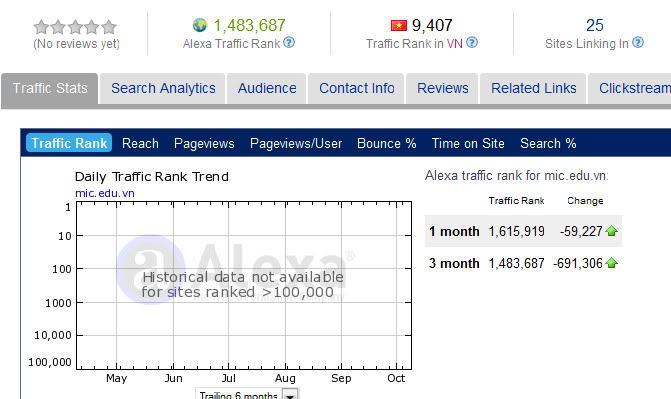Click the 25 sites linking in number
Viewport: 671px width, 399px height.
click(x=595, y=25)
